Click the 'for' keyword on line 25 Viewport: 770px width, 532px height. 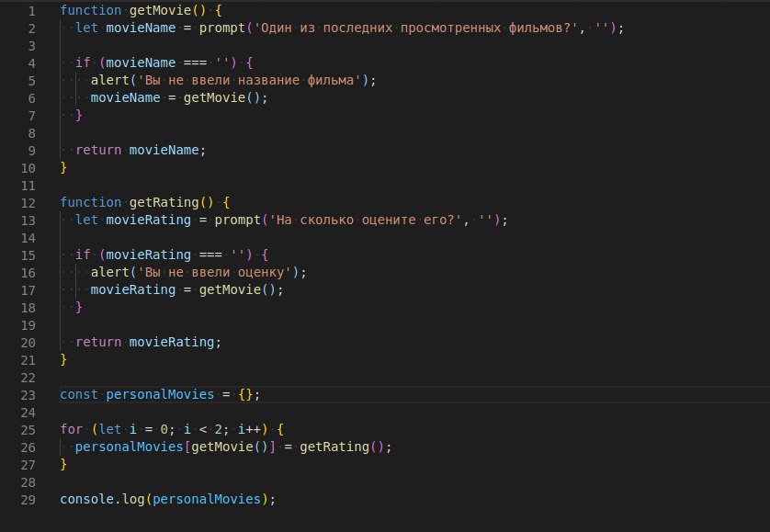[x=71, y=429]
